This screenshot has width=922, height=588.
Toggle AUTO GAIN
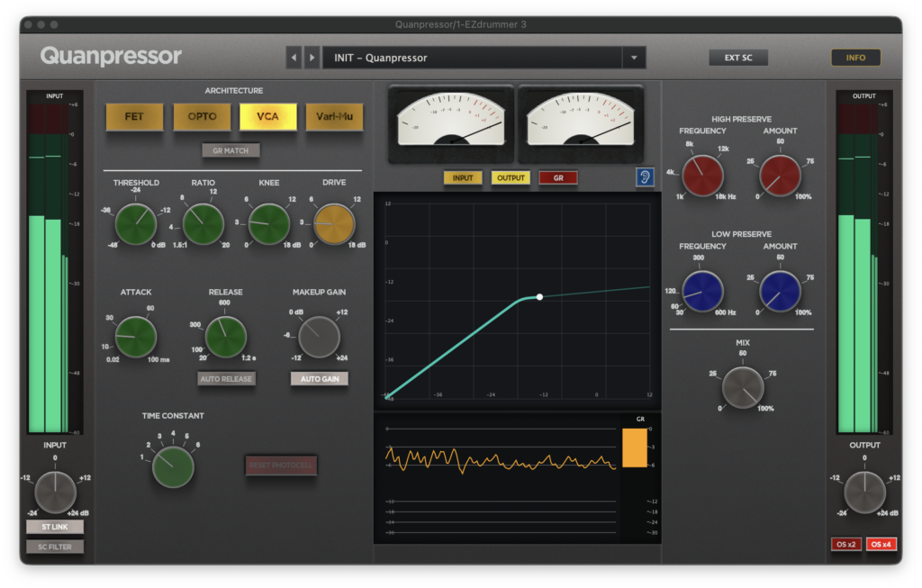pos(320,379)
